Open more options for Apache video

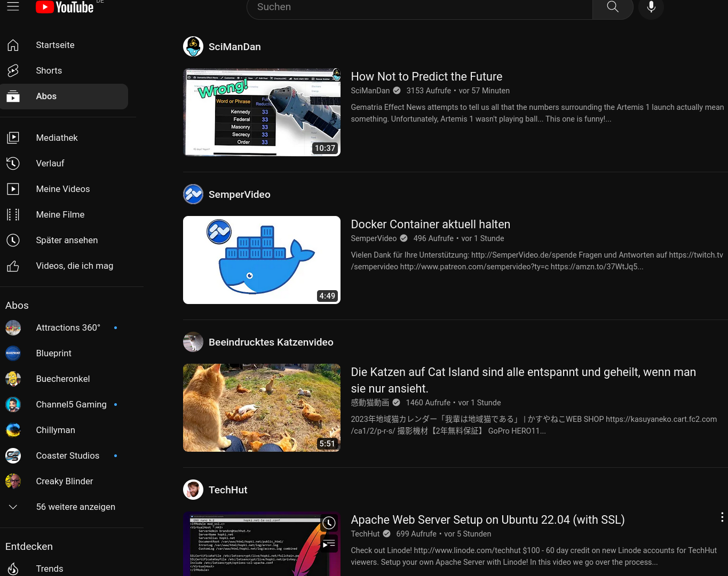(x=722, y=517)
